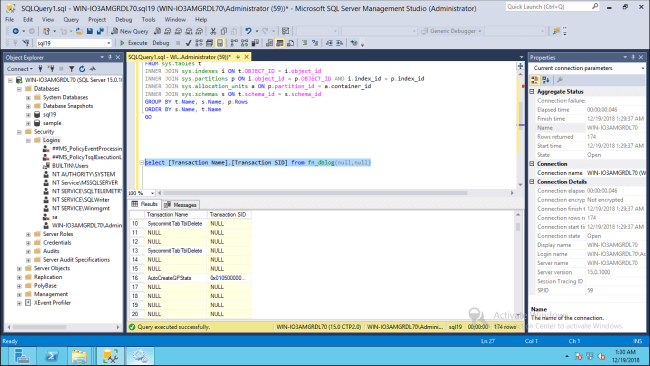650x366 pixels.
Task: Toggle Include Live Query Statistics
Action: pos(245,43)
